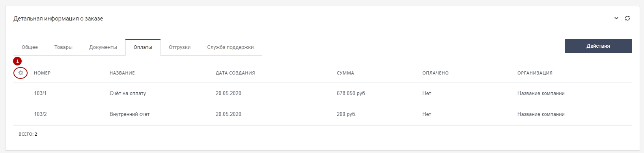
Task: Open table settings gear icon
Action: [21, 73]
